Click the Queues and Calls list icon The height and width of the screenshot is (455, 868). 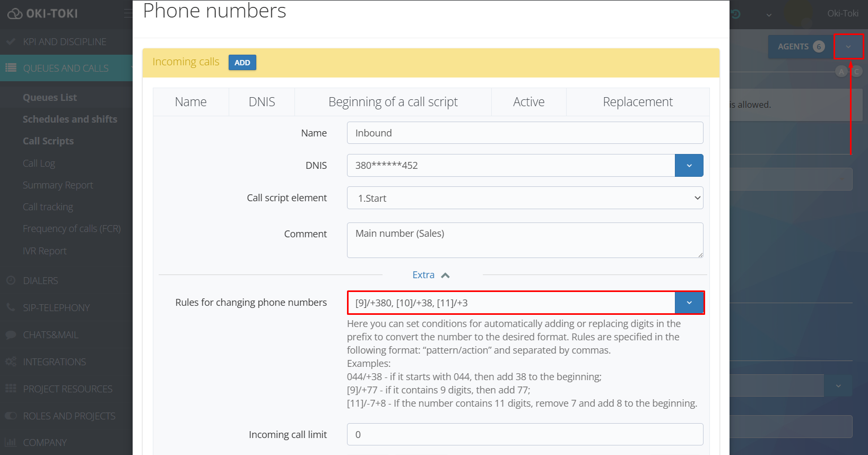[x=11, y=68]
